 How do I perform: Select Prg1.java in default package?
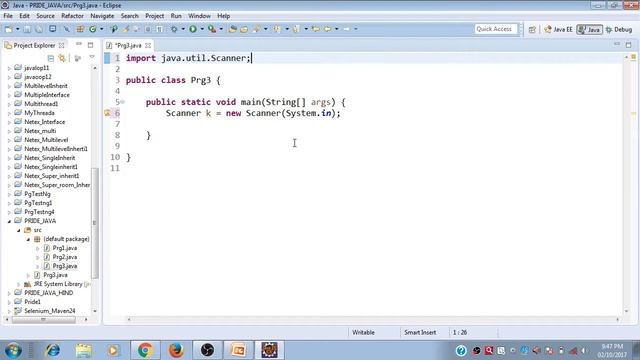point(64,248)
